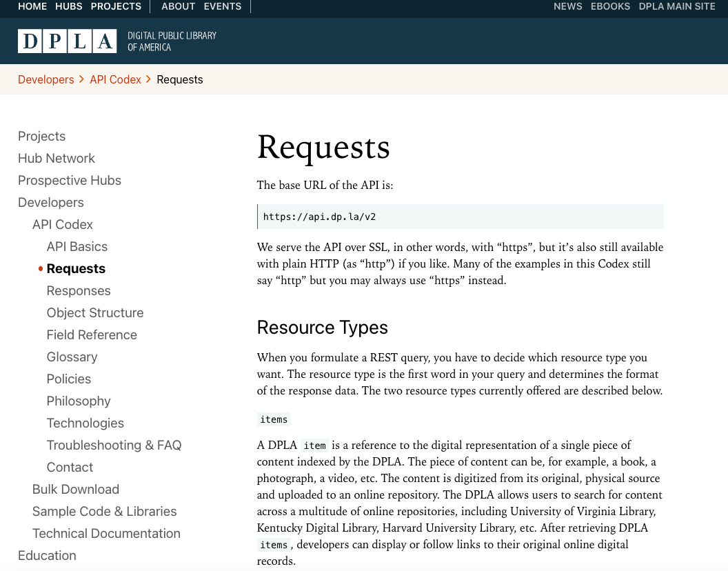Click 'Digital Public Library of America' text
The height and width of the screenshot is (571, 728).
point(172,41)
